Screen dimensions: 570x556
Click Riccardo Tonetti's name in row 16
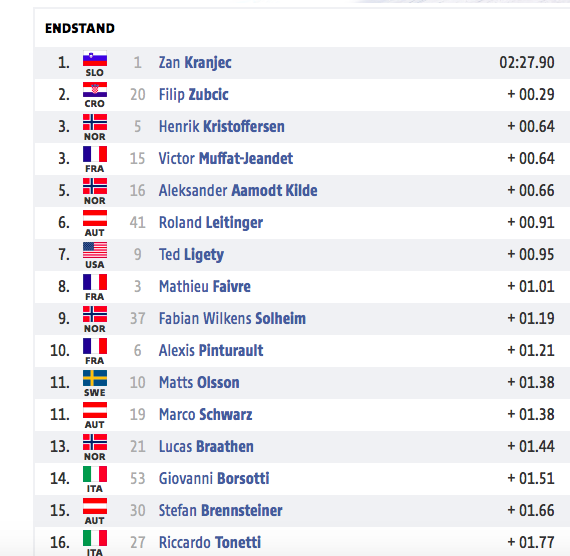click(210, 542)
